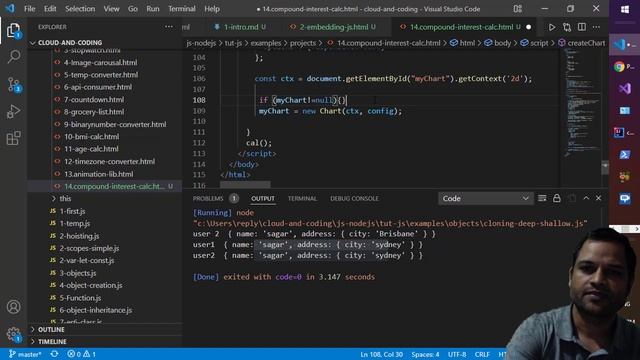The image size is (640, 360).
Task: Click the Run Code play icon
Action: pos(551,27)
